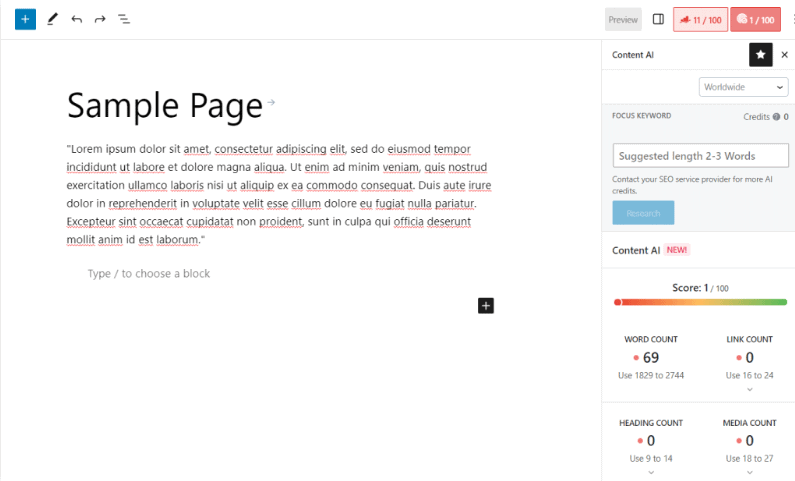
Task: Open the Worldwide country dropdown
Action: click(x=743, y=87)
